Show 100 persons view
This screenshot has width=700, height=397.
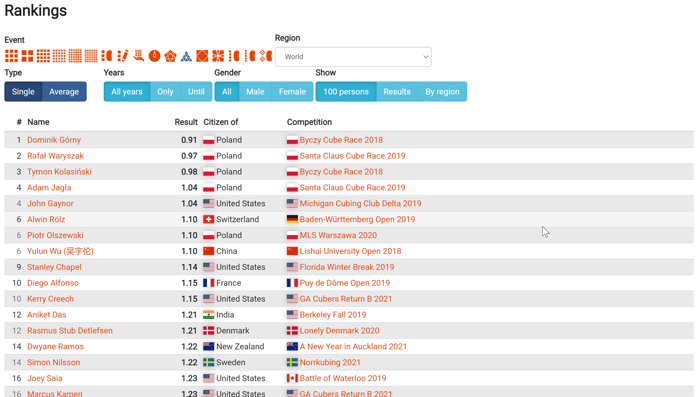346,92
